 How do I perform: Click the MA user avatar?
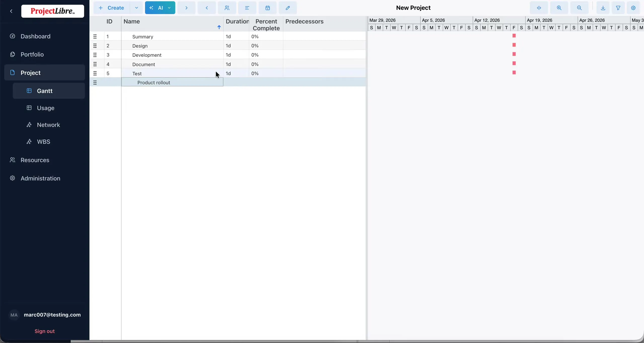tap(14, 315)
